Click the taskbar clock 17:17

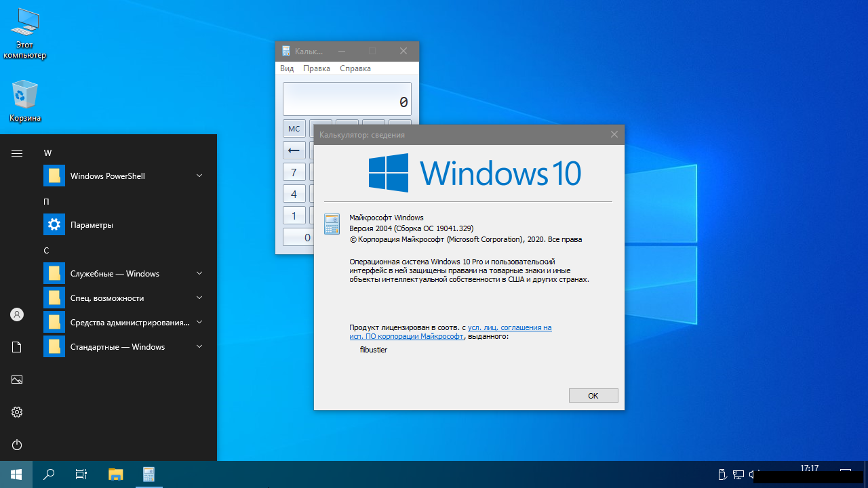point(809,468)
